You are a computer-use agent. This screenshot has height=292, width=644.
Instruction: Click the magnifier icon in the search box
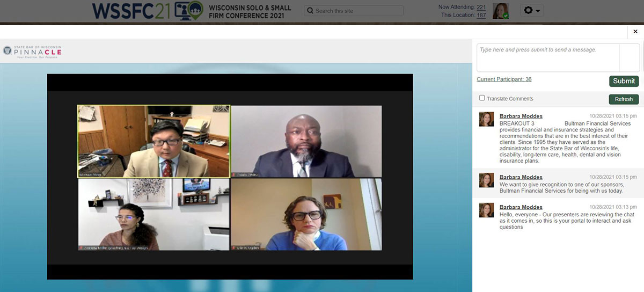pos(310,11)
